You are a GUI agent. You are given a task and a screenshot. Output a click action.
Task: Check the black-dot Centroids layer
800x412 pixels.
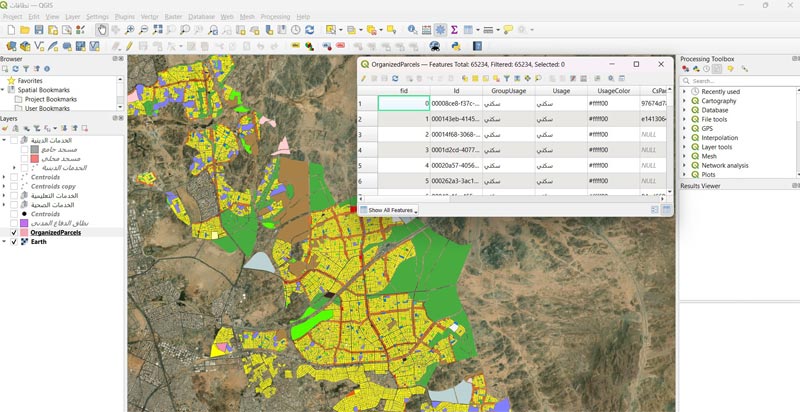click(14, 214)
